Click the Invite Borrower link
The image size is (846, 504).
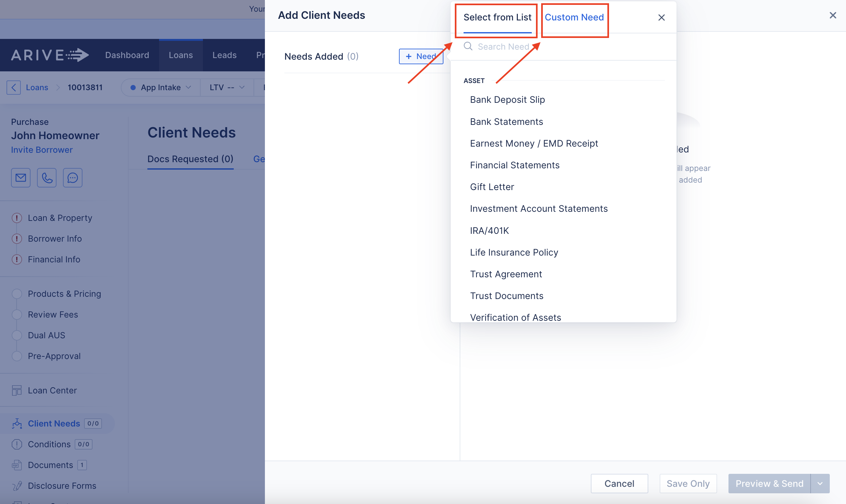(x=42, y=150)
